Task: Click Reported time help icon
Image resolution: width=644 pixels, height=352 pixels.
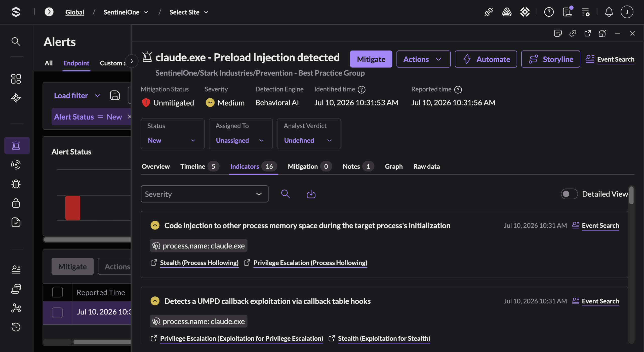Action: coord(458,90)
